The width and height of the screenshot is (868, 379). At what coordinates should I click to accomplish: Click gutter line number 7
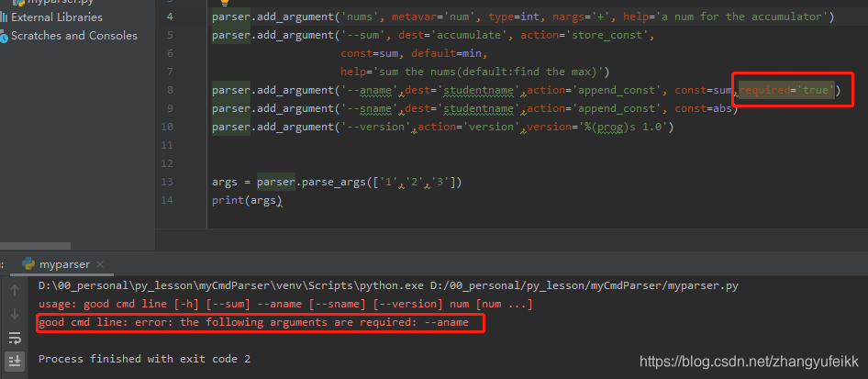tap(170, 72)
